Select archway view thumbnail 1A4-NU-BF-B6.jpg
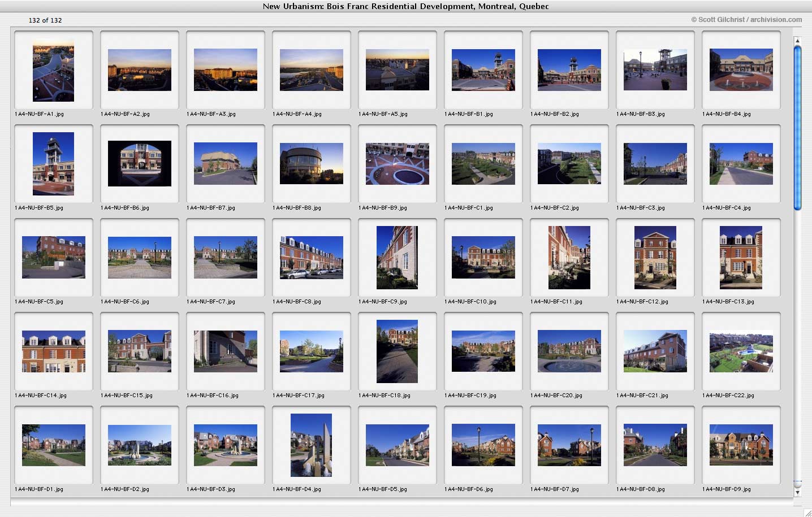 140,164
